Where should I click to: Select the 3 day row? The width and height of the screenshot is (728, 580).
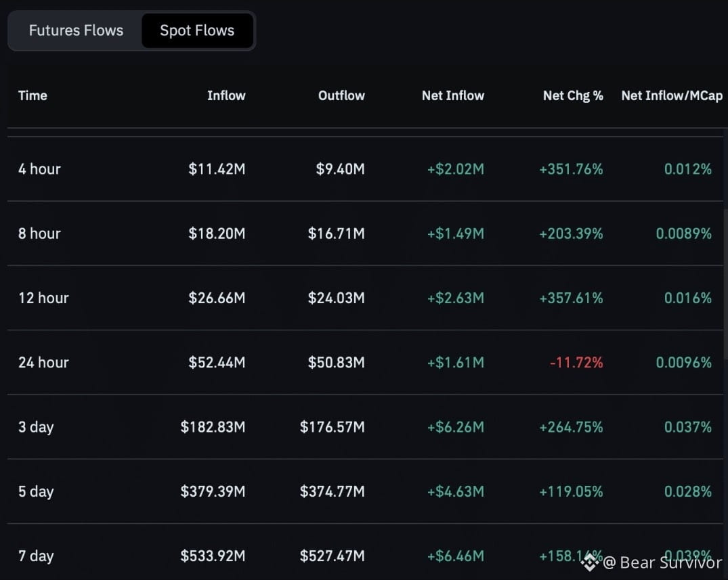(365, 427)
